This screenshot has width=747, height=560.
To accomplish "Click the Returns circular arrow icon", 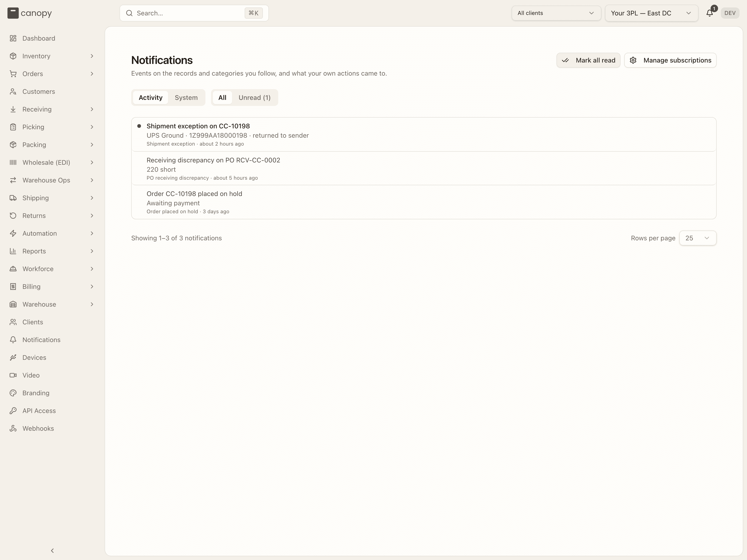I will click(x=13, y=216).
